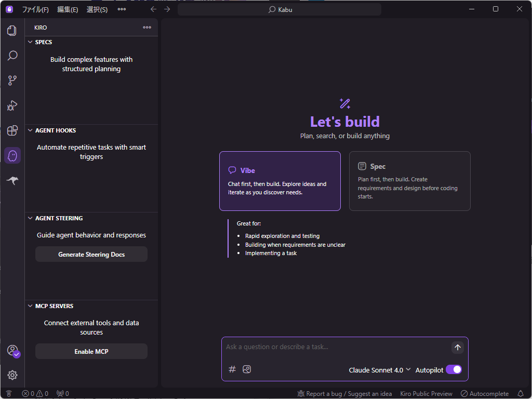Click the ports indicator showing 0

(63, 394)
